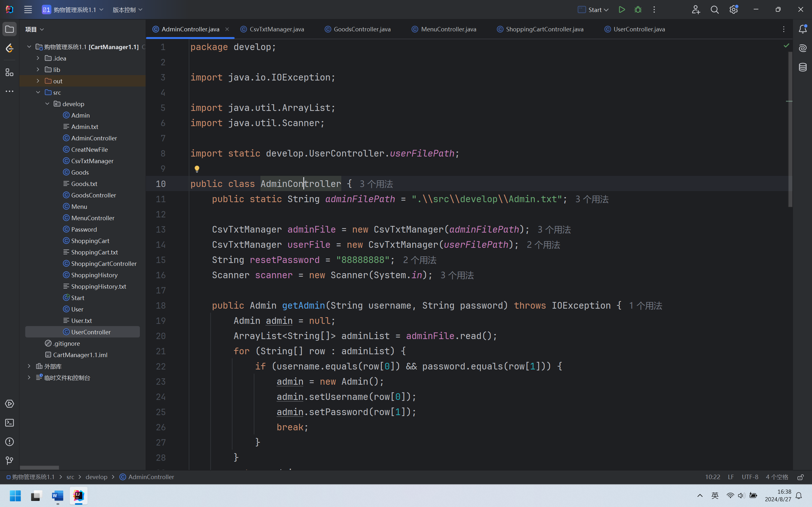Click the Debug bug icon

click(x=638, y=10)
